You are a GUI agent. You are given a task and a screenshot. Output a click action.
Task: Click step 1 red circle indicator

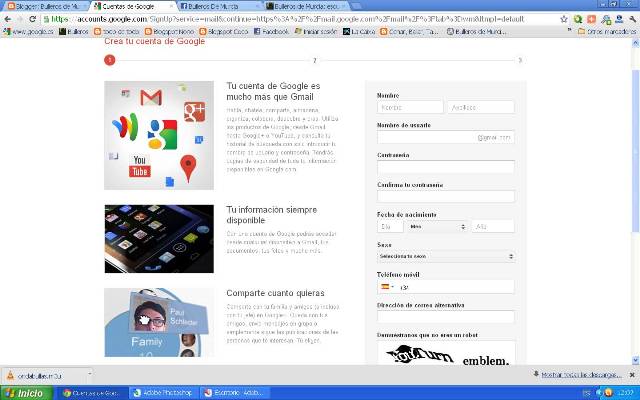coord(109,60)
